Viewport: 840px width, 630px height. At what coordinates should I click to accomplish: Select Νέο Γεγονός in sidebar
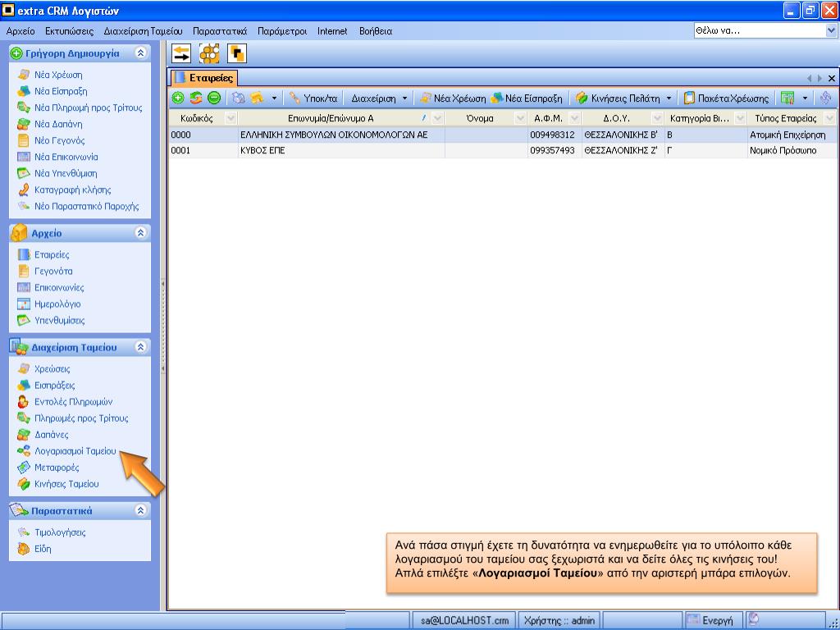(59, 141)
